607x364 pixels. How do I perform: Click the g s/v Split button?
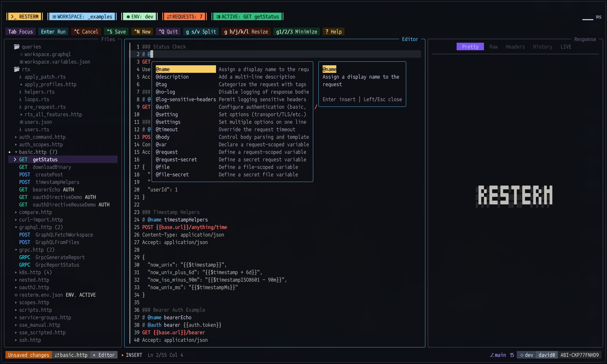click(x=201, y=32)
